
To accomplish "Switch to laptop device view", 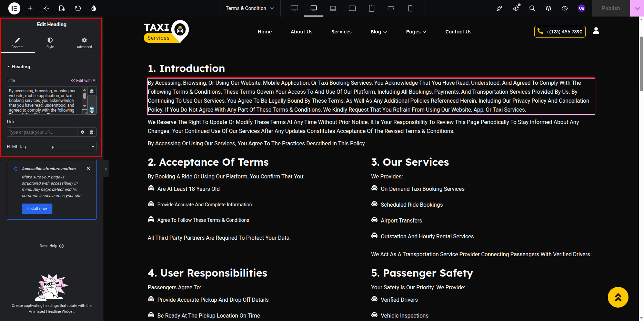I will pos(333,8).
